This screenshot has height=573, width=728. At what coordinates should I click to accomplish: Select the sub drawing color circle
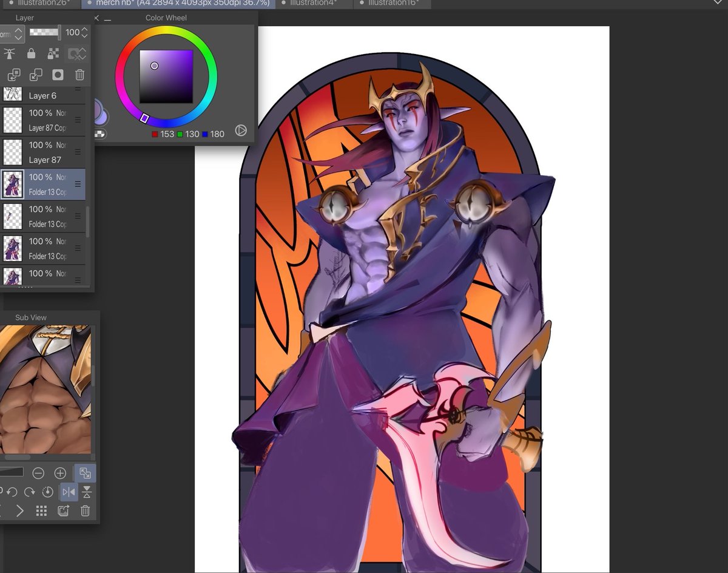104,116
